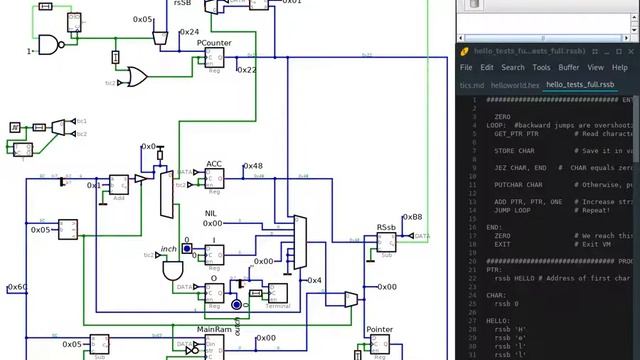Select the bottom Sub block near 0x05
Image resolution: width=640 pixels, height=360 pixels.
tap(99, 344)
